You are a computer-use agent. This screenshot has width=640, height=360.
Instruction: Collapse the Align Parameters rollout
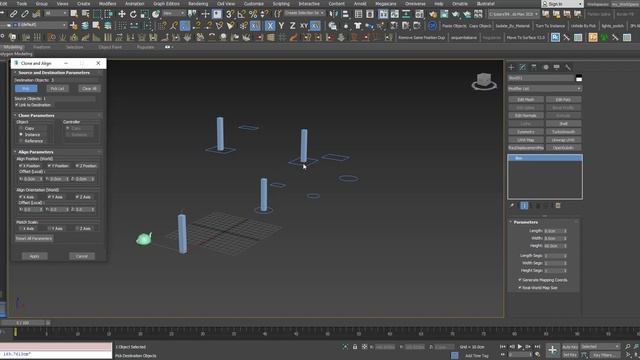coord(58,152)
